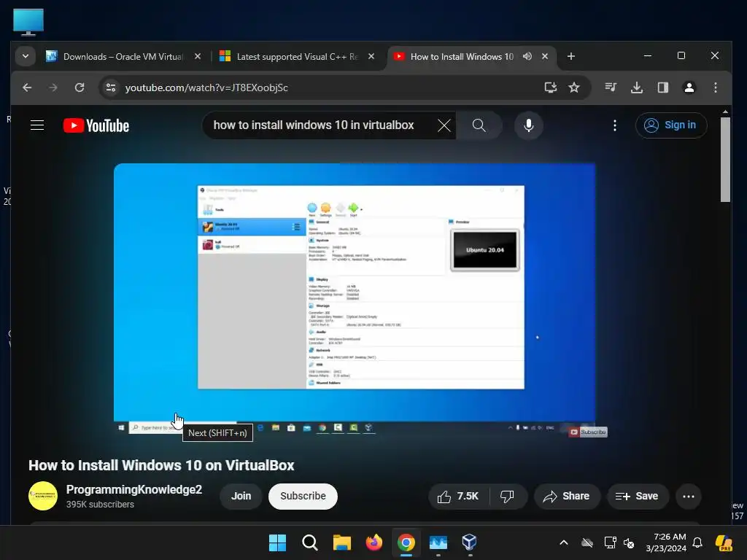Viewport: 747px width, 560px height.
Task: Clear the YouTube search query
Action: click(x=444, y=125)
